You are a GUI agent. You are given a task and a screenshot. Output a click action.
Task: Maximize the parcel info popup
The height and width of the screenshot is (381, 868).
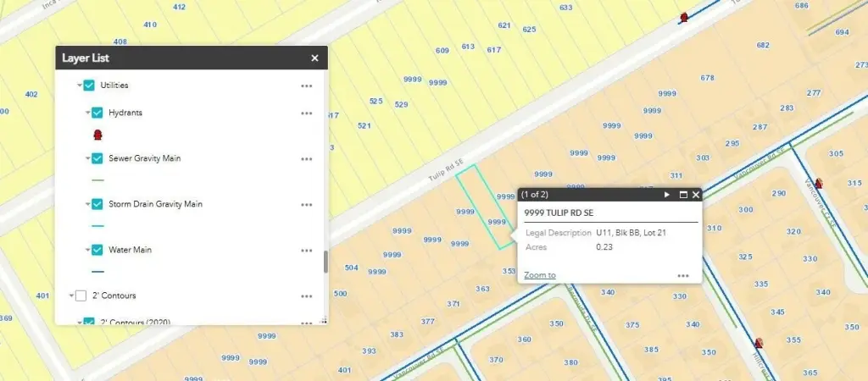tap(682, 195)
